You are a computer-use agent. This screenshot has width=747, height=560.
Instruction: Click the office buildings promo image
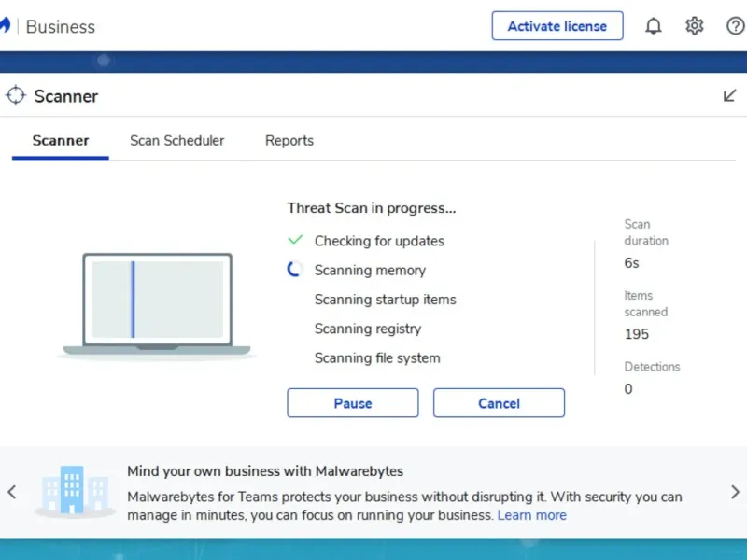tap(75, 492)
